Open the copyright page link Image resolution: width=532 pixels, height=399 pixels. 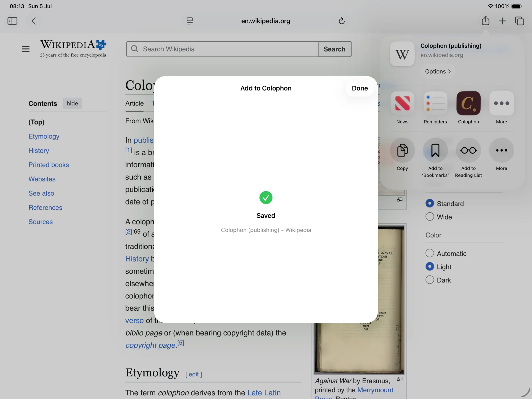coord(150,345)
